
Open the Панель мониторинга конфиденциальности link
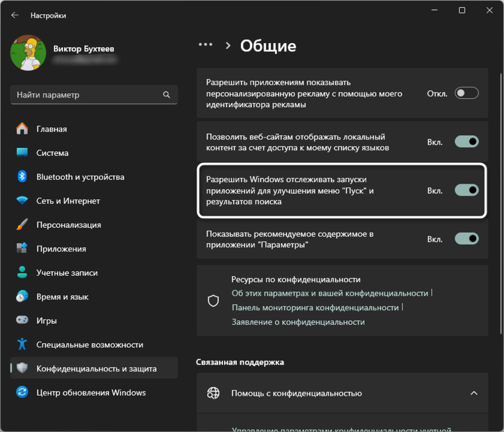pyautogui.click(x=315, y=307)
